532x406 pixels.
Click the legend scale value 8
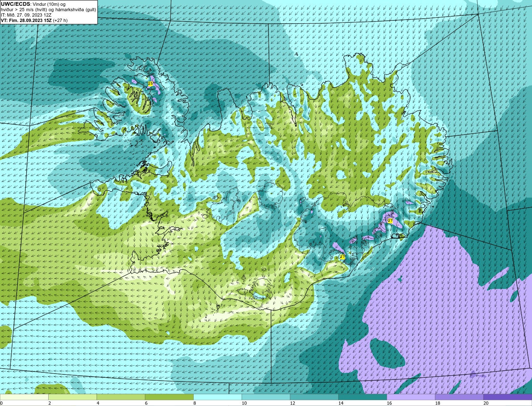(x=195, y=403)
